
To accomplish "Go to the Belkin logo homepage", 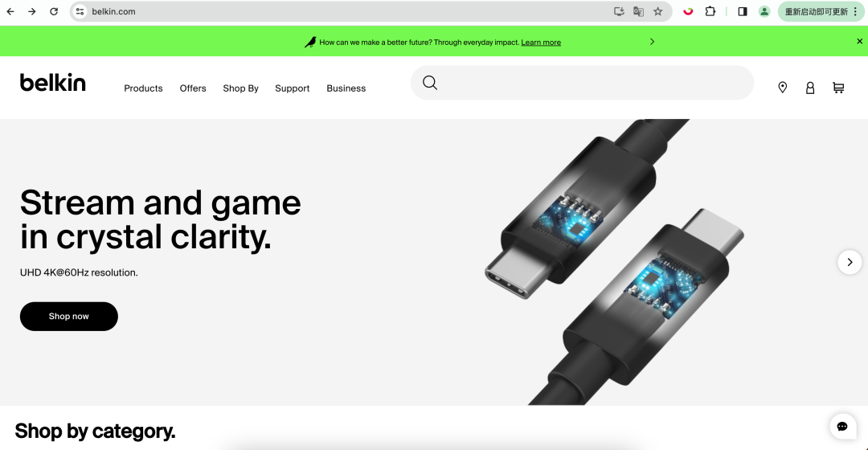I will 53,83.
